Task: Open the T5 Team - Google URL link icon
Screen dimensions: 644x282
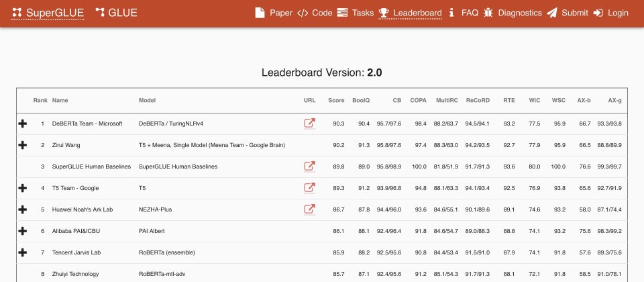Action: [310, 188]
